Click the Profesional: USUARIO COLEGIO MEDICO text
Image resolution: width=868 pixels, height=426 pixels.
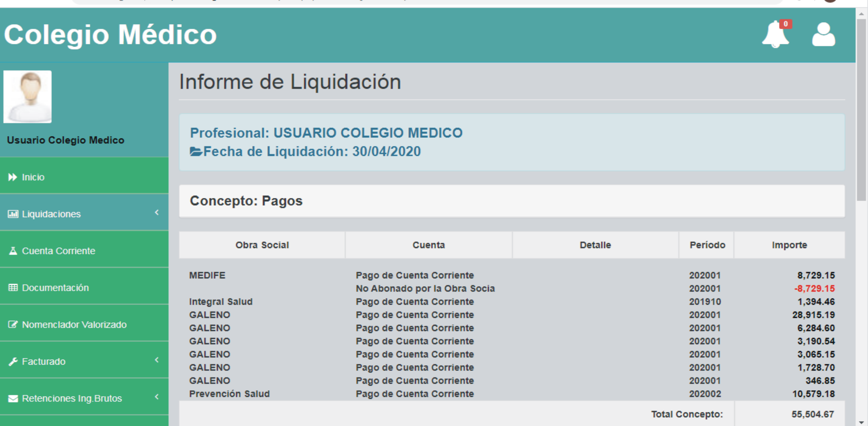click(x=326, y=133)
